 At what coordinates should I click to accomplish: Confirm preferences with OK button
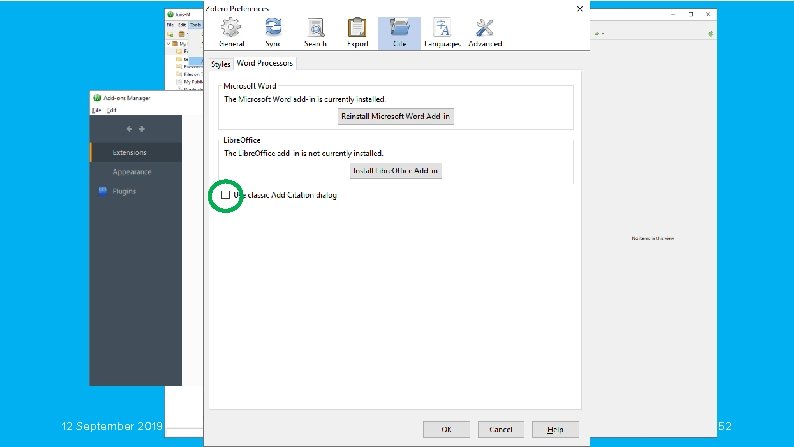pyautogui.click(x=446, y=429)
